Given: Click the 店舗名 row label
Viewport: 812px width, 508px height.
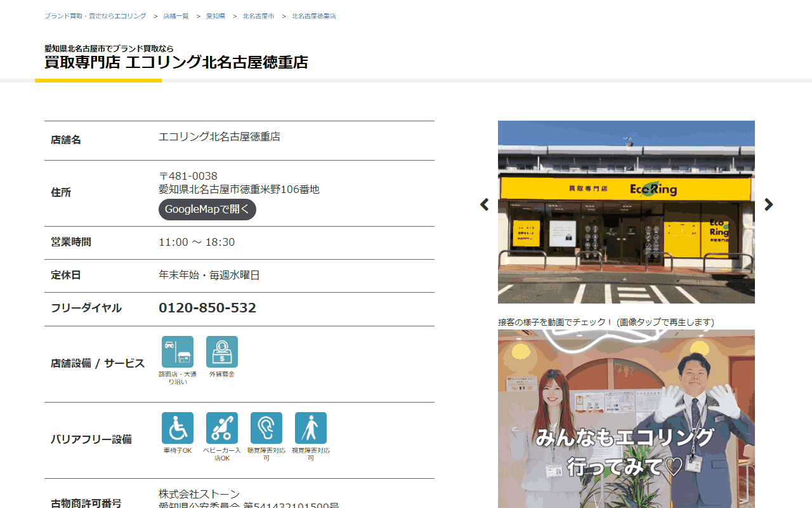Looking at the screenshot, I should (x=66, y=140).
